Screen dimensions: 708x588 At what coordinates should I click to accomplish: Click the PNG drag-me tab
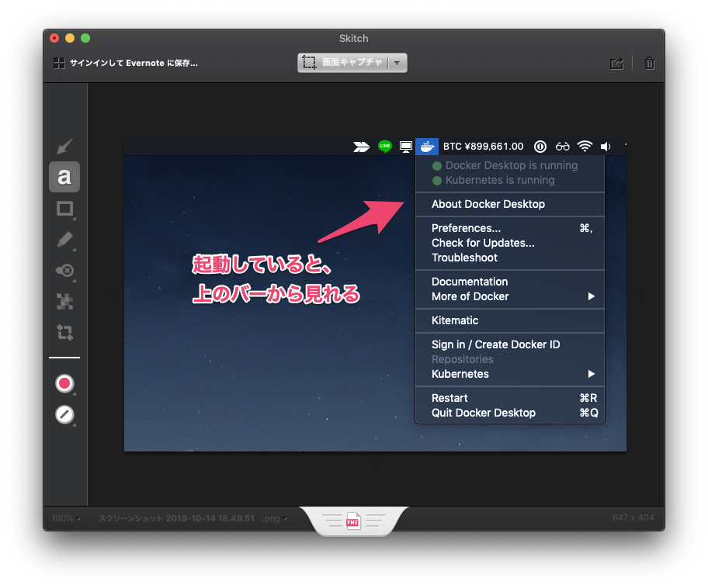tap(353, 521)
